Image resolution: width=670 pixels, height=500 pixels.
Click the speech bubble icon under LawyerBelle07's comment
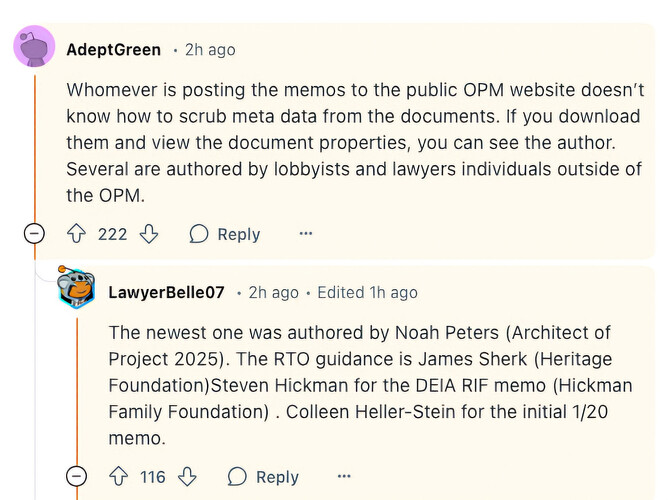(237, 476)
